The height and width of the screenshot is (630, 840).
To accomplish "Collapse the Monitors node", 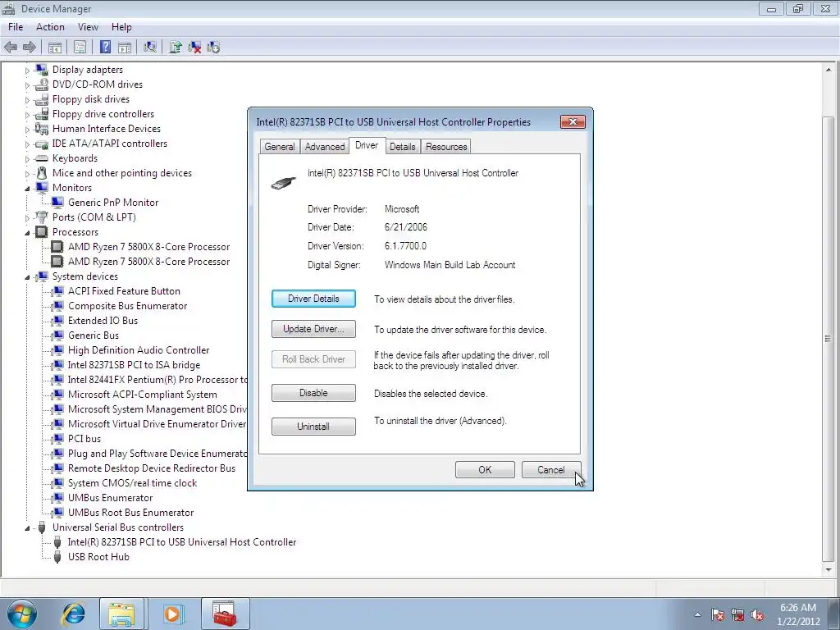I will (x=27, y=189).
